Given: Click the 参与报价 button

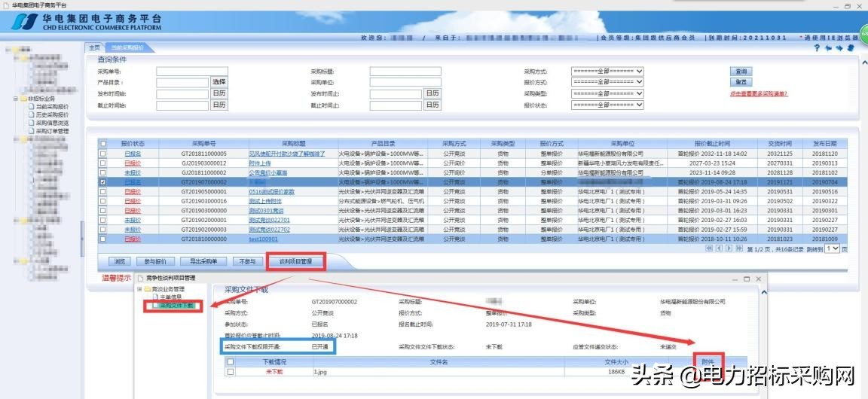Looking at the screenshot, I should click(x=154, y=262).
